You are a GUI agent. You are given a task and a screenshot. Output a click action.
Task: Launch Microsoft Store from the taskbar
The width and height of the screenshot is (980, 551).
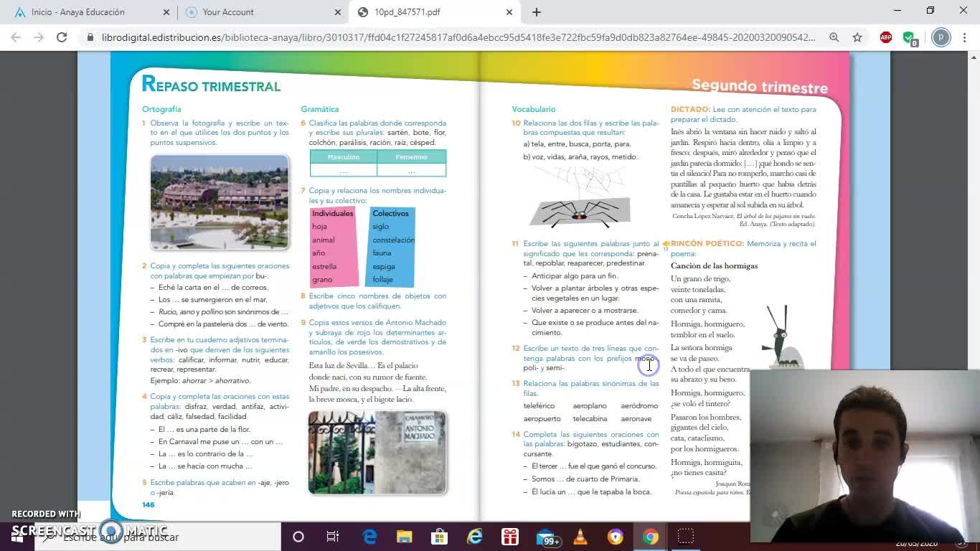point(439,537)
